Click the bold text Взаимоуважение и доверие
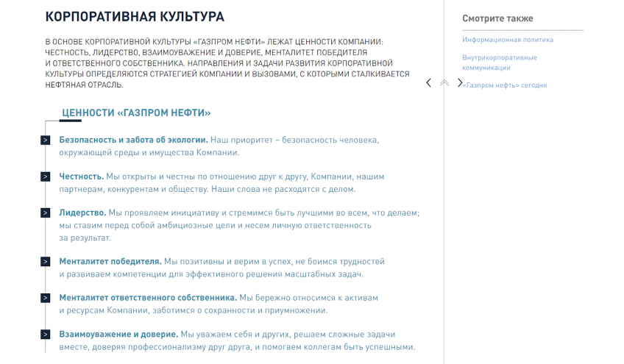 (x=118, y=335)
